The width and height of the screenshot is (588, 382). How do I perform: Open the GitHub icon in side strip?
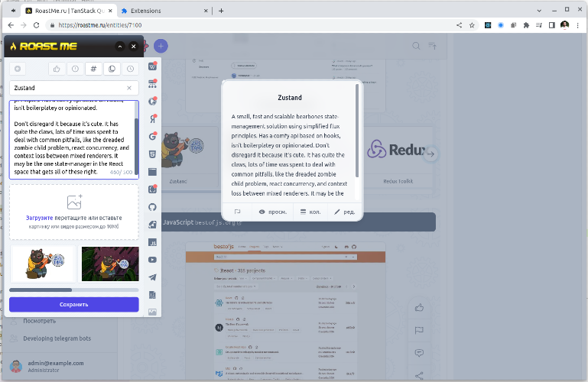pyautogui.click(x=152, y=207)
